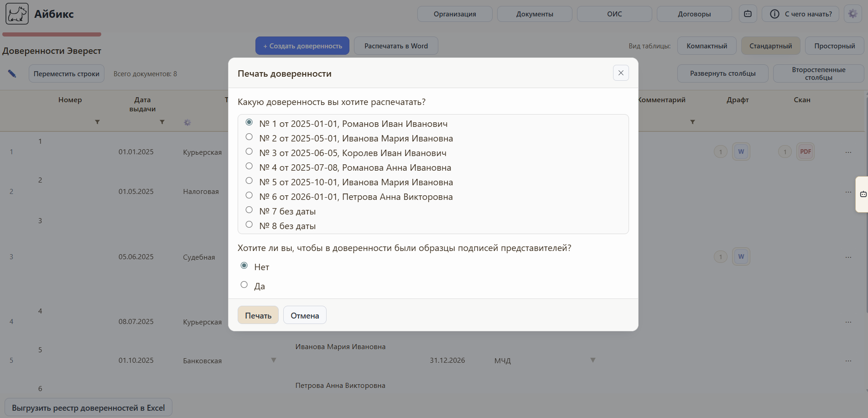Open more options menu for row 1

pos(848,152)
